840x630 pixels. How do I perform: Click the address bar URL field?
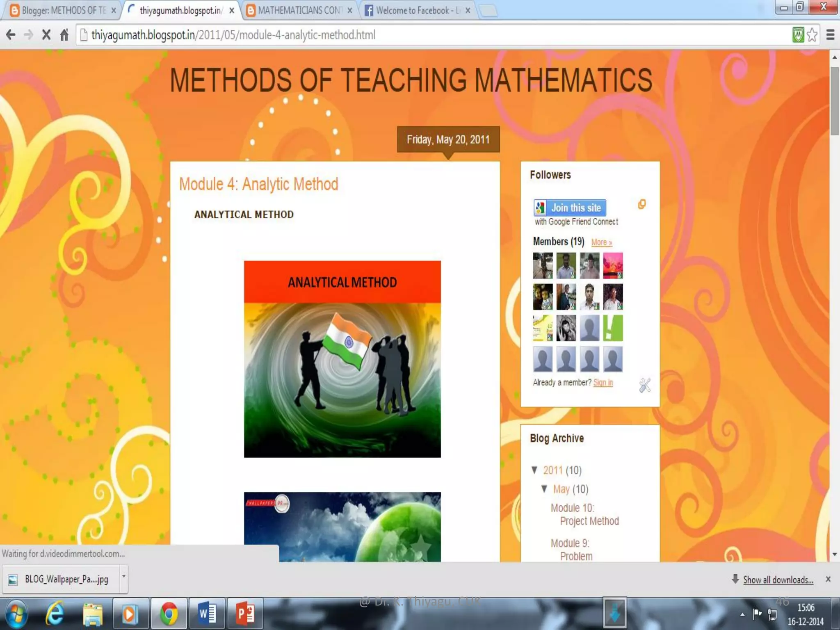point(435,35)
